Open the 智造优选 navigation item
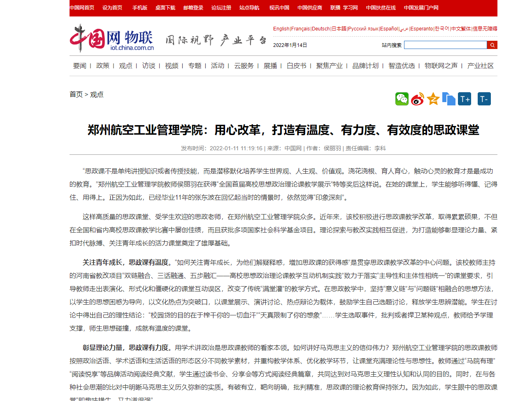 pos(402,66)
